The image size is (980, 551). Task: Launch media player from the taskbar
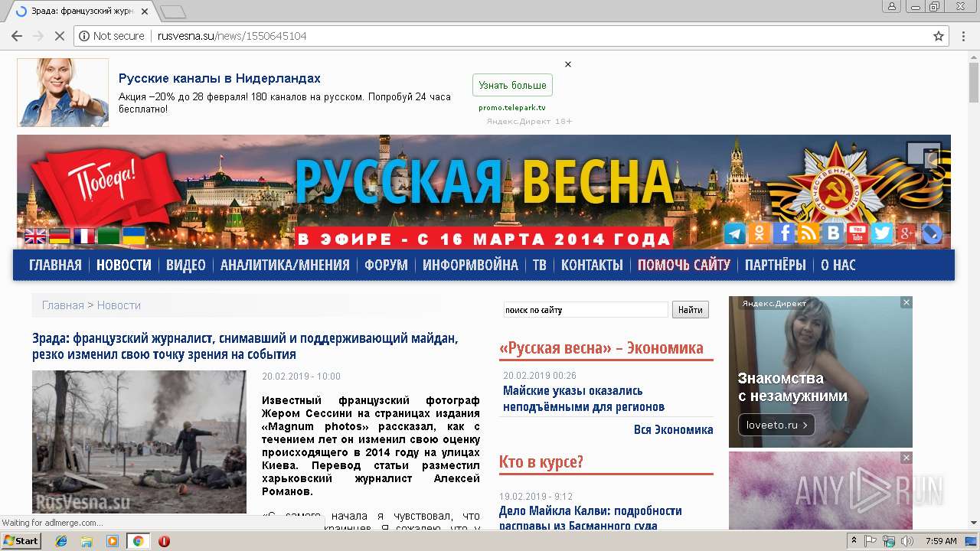(113, 541)
